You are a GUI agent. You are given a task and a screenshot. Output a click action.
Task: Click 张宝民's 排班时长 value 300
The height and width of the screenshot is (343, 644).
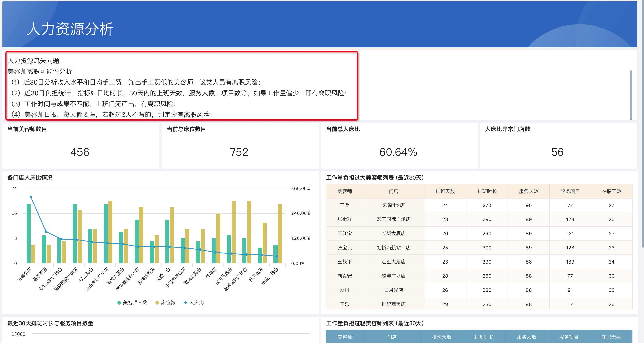point(487,248)
